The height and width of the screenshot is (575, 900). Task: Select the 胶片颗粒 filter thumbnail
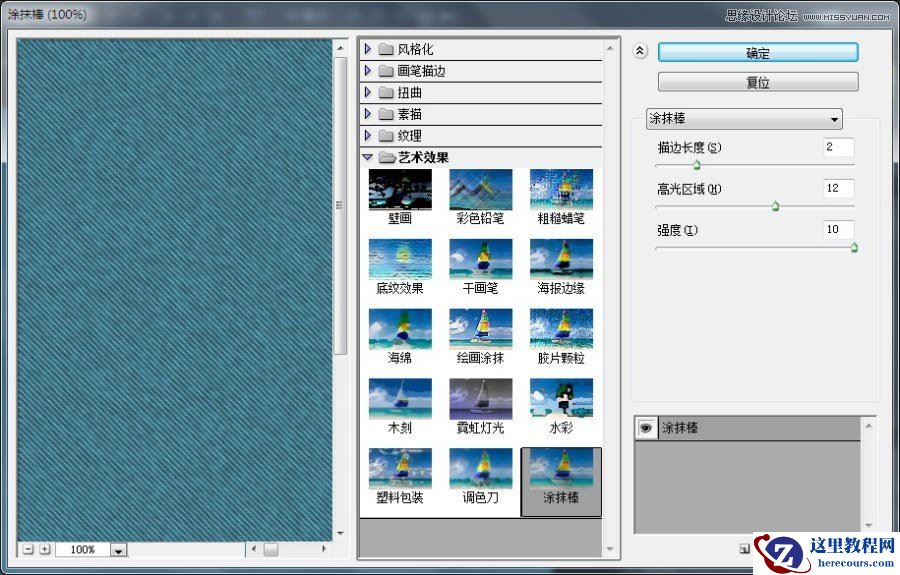pyautogui.click(x=561, y=329)
